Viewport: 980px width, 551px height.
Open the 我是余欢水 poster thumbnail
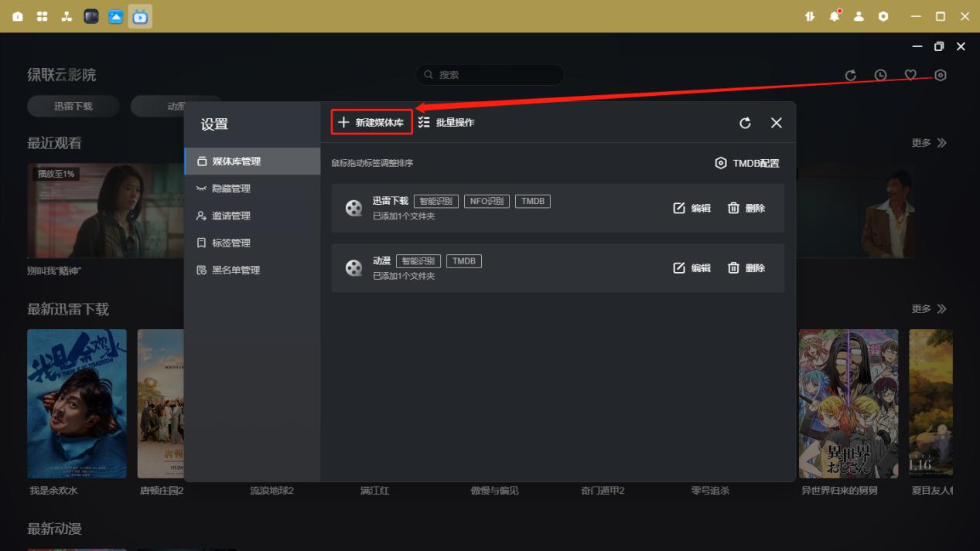point(76,403)
